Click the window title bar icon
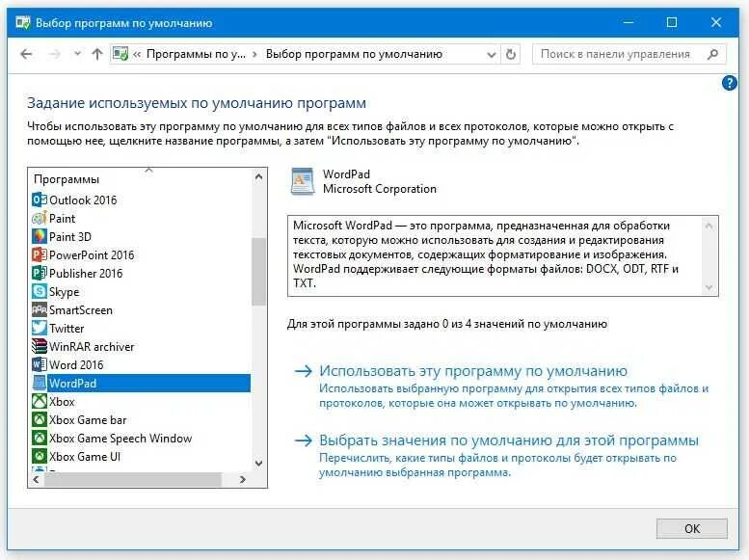749x560 pixels. (x=23, y=22)
